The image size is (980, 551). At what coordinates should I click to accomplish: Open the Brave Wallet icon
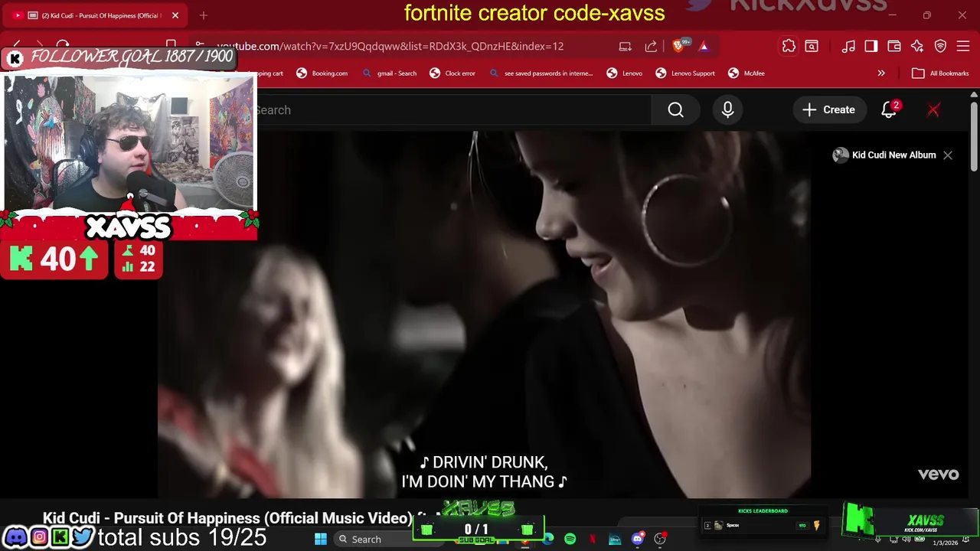point(894,47)
